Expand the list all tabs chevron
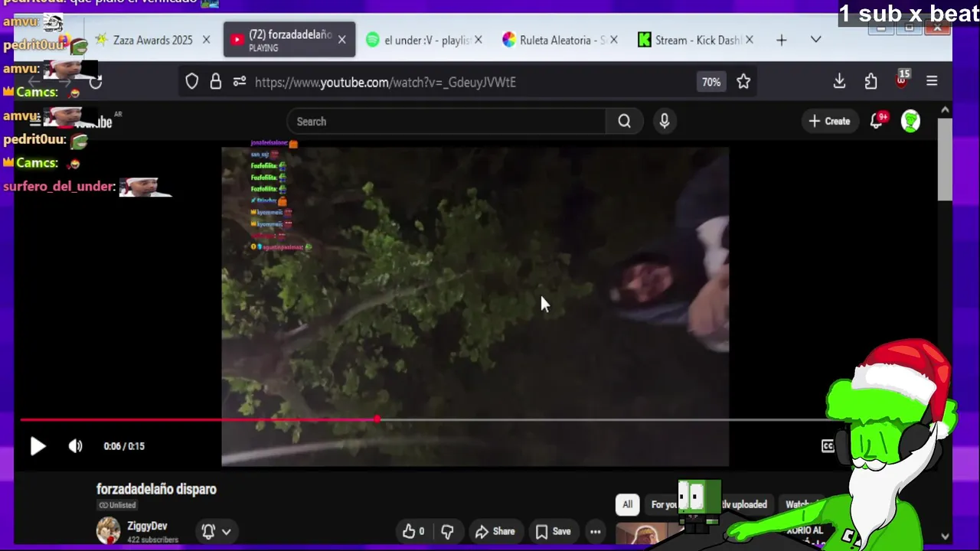 tap(816, 40)
